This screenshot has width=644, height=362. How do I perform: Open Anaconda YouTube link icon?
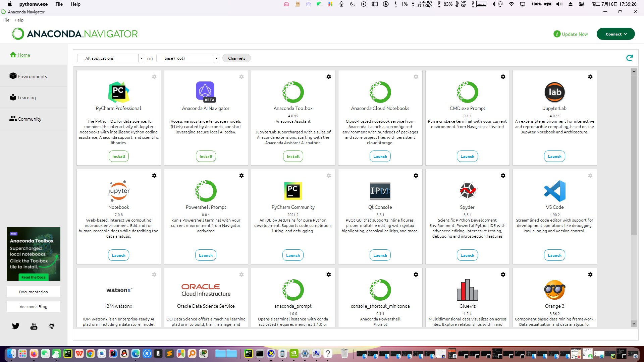click(x=34, y=326)
